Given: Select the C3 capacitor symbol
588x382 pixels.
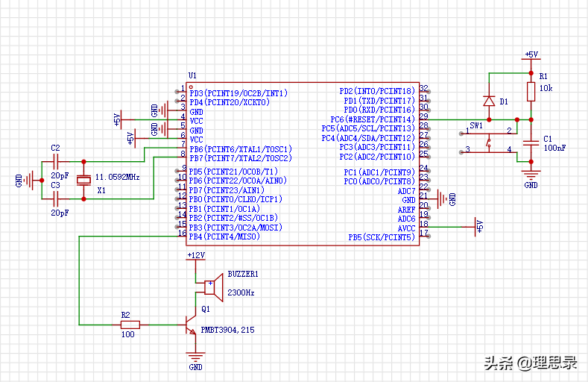Looking at the screenshot, I should [x=56, y=199].
